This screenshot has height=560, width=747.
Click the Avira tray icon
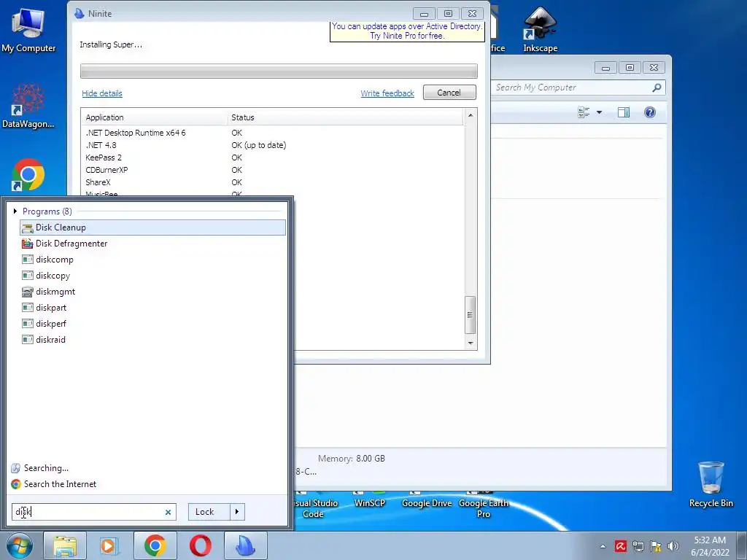pos(620,546)
